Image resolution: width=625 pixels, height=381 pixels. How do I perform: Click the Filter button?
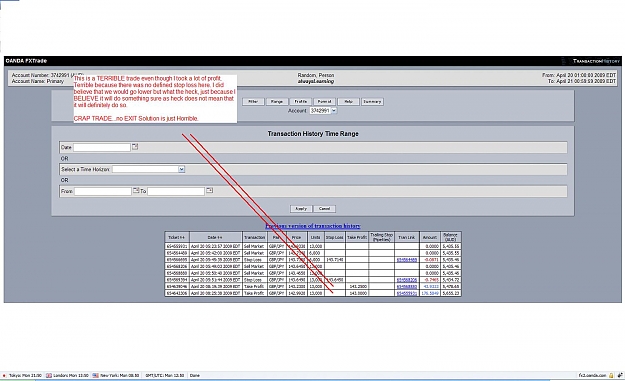coord(253,102)
